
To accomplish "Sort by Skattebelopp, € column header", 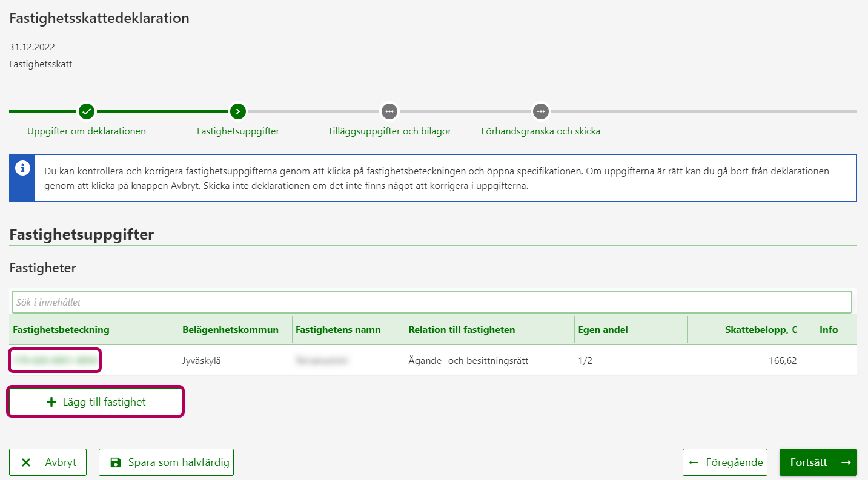I will 760,330.
